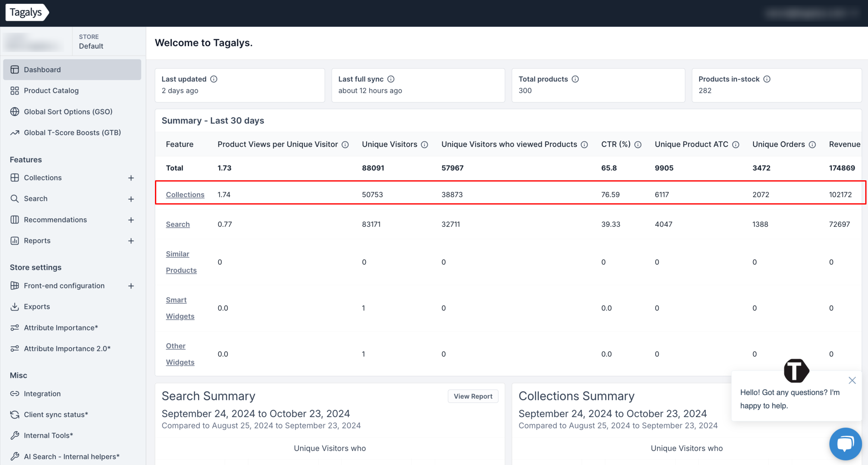Click the Collections sidebar icon

pyautogui.click(x=15, y=178)
